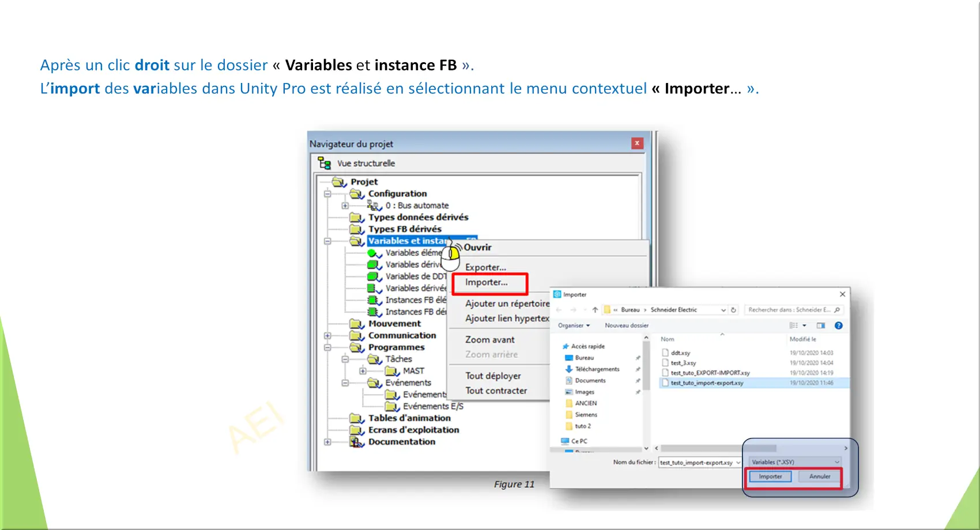Click the Projet root folder icon
The image size is (980, 530).
339,182
